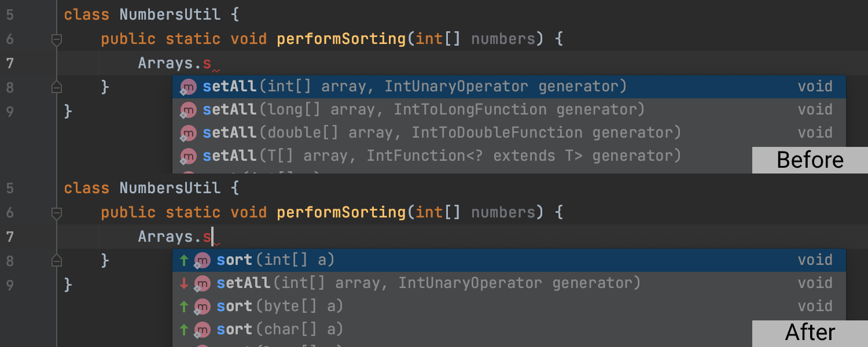Click the fold marker at line 8 in Before panel

pos(56,87)
